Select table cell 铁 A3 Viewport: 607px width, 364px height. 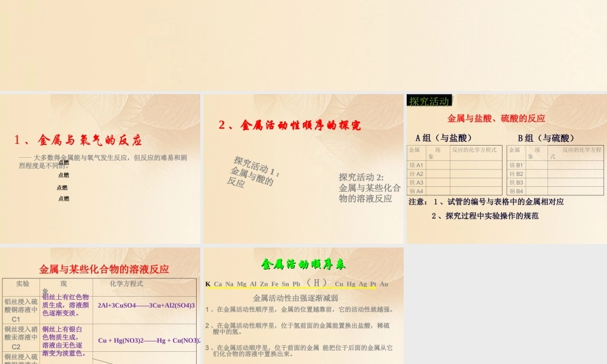point(416,182)
